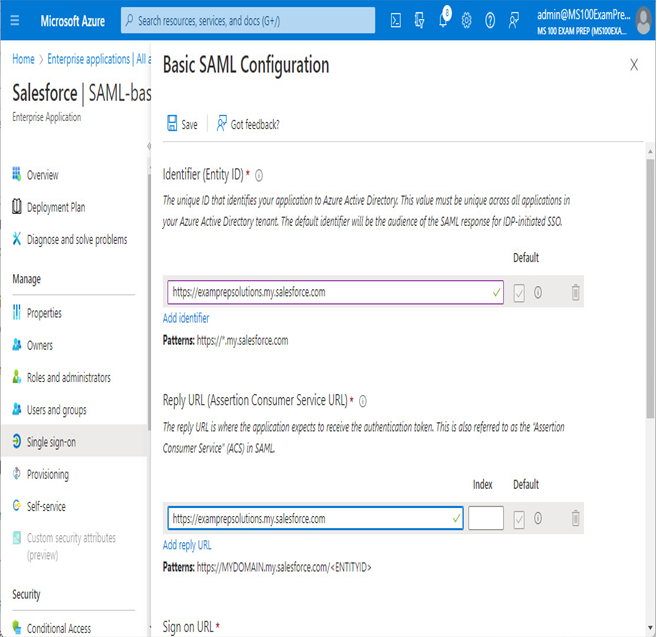The image size is (657, 637).
Task: Click the Got feedback person icon
Action: click(x=221, y=124)
